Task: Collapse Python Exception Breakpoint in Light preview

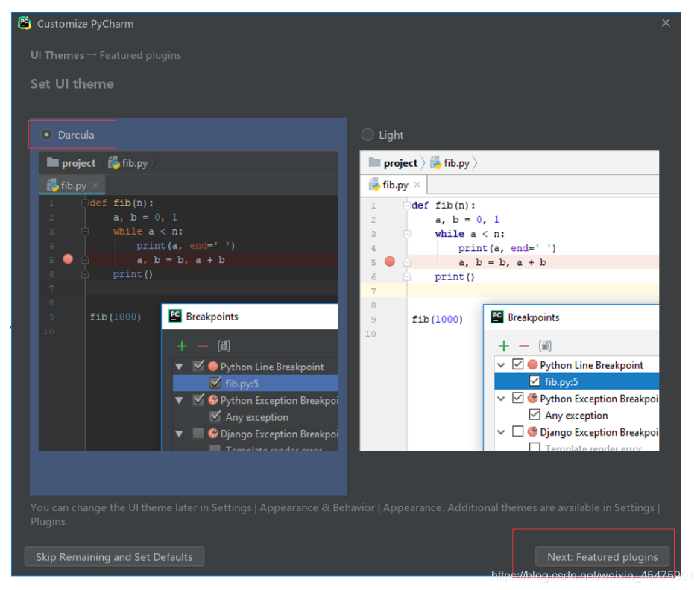Action: (x=502, y=399)
